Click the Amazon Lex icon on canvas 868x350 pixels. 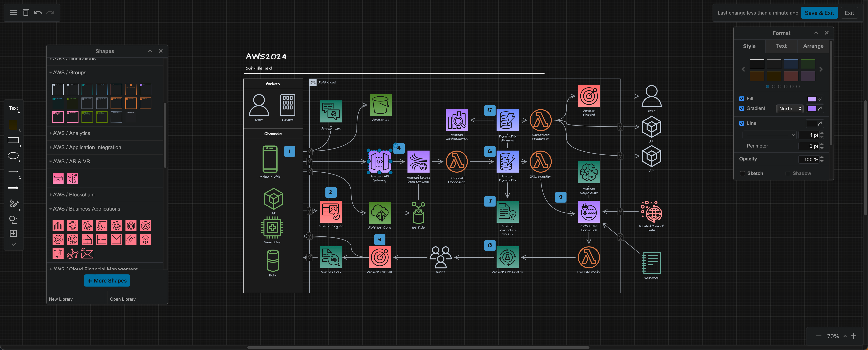331,114
